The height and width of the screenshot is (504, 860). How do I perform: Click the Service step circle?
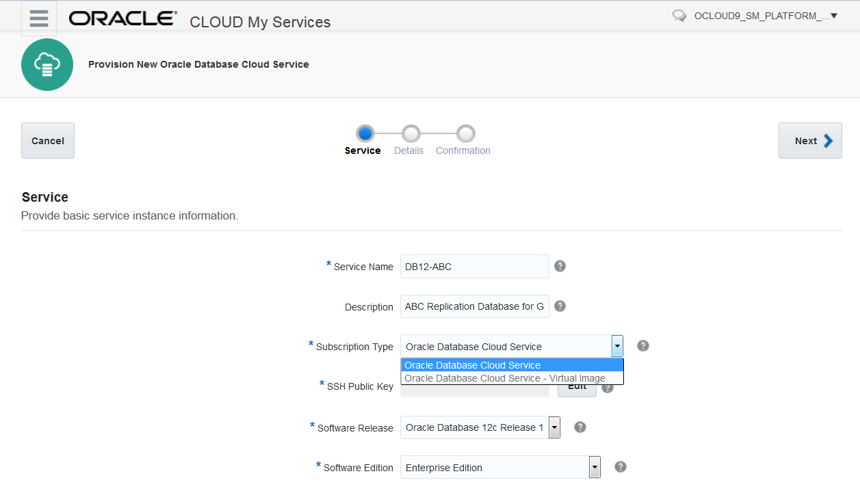click(365, 133)
